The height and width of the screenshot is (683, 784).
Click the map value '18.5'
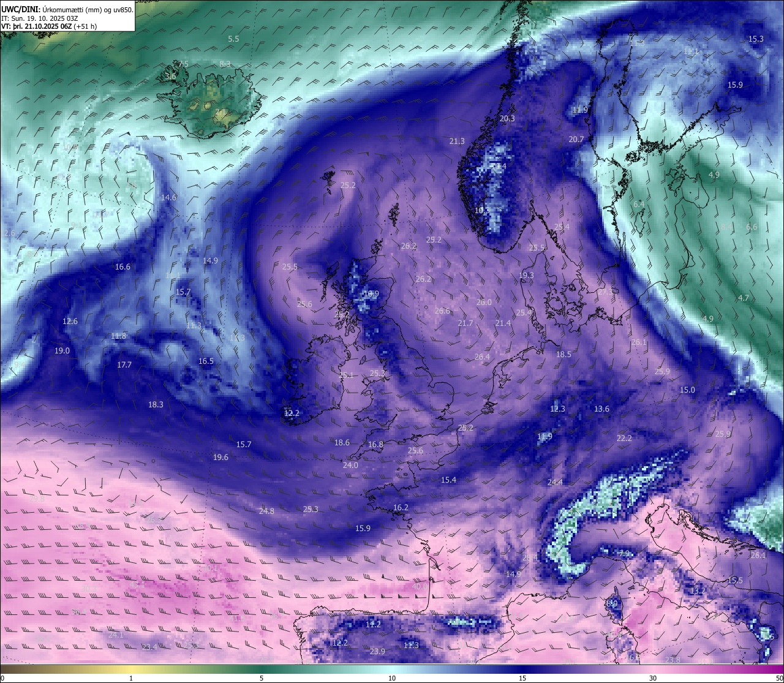point(563,355)
